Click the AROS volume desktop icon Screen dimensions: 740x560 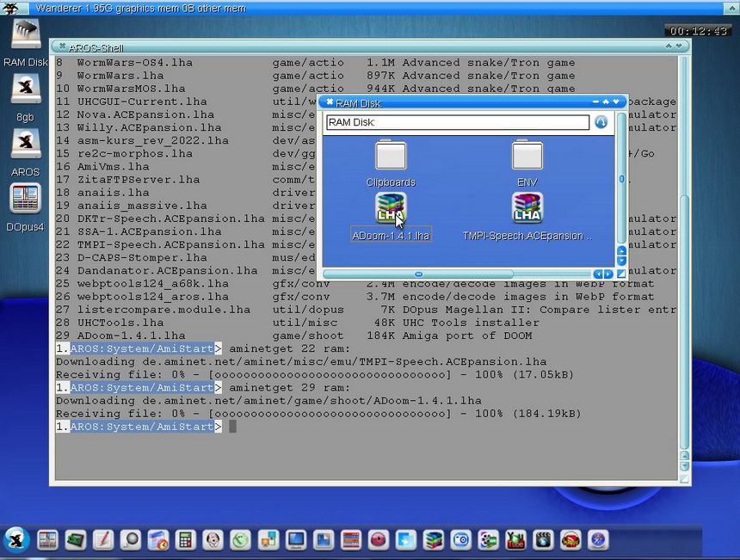tap(25, 144)
